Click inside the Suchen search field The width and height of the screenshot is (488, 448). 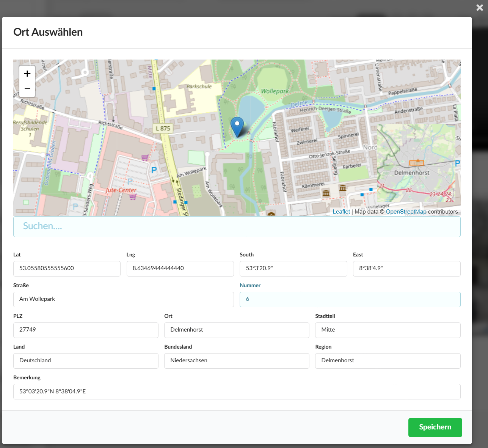(237, 226)
